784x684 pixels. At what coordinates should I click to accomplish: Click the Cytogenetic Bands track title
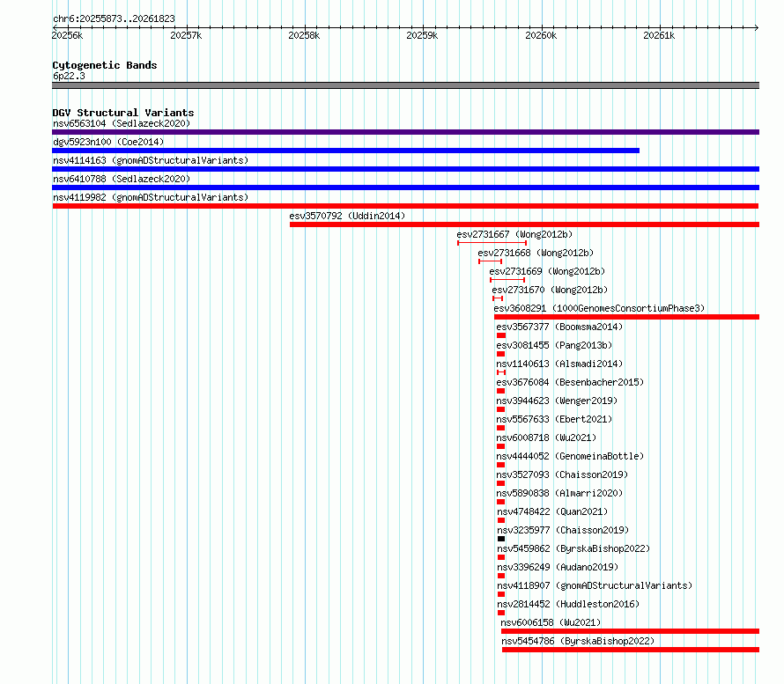pos(105,65)
